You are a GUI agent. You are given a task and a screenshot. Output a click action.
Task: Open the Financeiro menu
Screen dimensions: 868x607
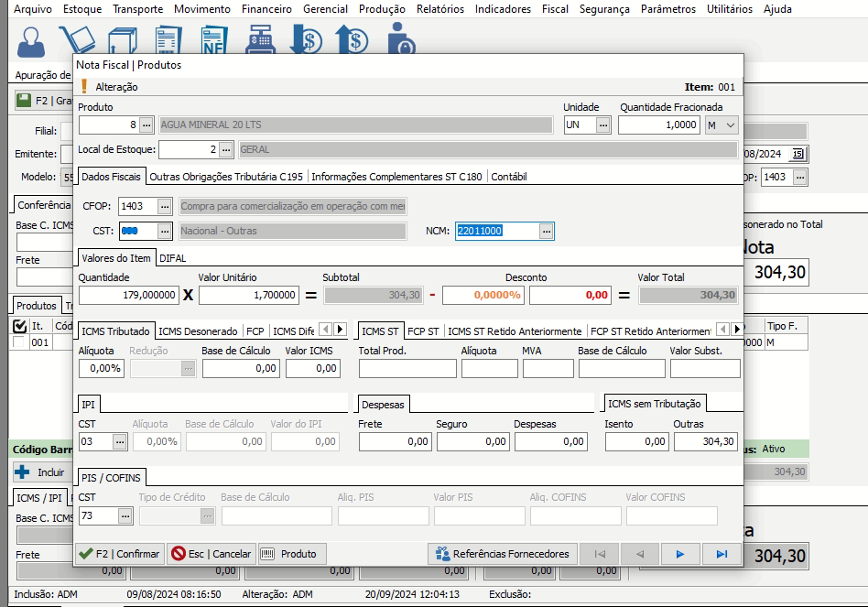tap(266, 9)
